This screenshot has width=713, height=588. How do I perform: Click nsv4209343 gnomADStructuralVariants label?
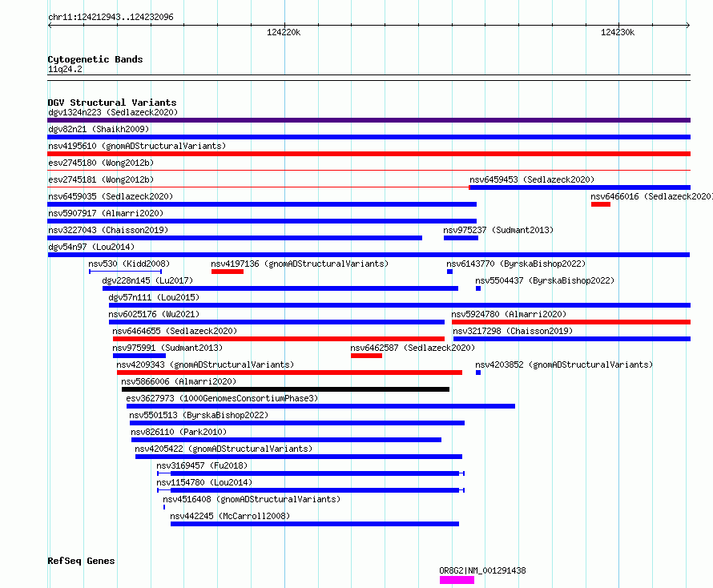click(x=206, y=364)
